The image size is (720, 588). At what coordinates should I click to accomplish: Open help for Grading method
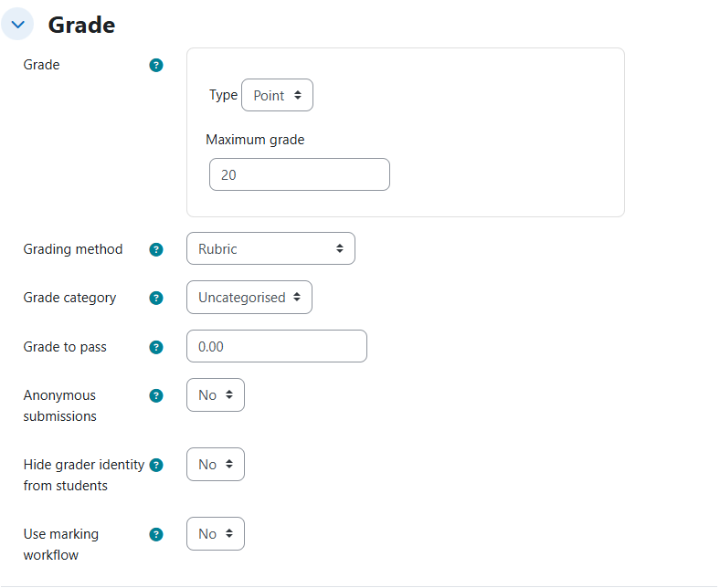click(x=156, y=249)
